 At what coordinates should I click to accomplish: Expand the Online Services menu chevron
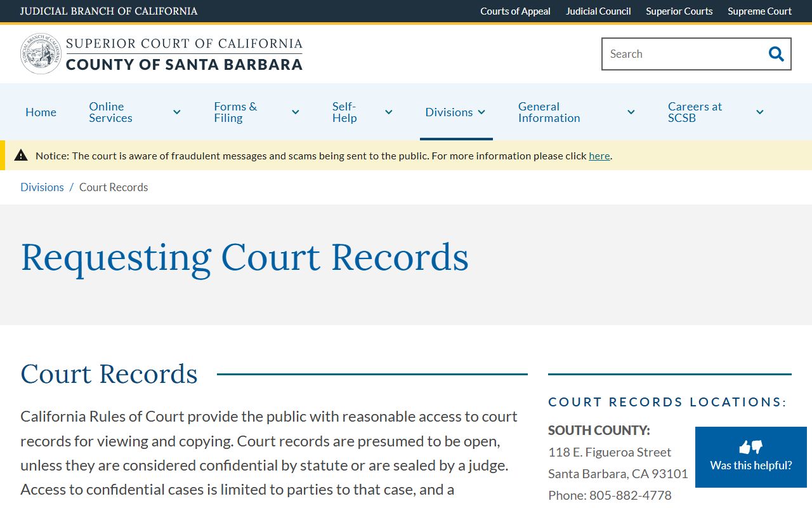[177, 112]
